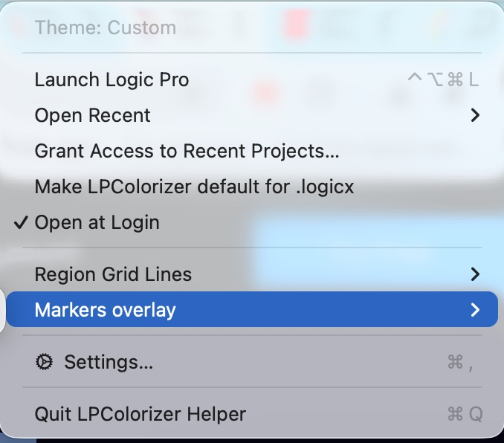Grant Access to Recent Projects

252,151
